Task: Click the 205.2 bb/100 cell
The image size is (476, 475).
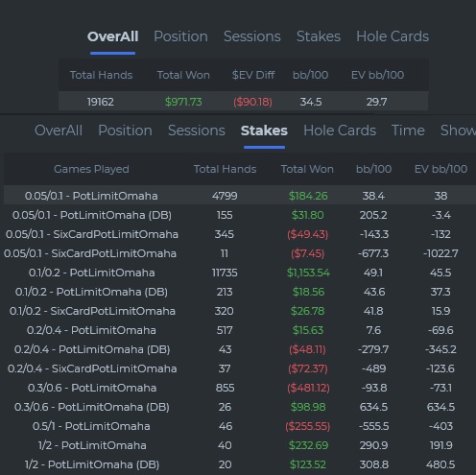Action: [x=373, y=215]
